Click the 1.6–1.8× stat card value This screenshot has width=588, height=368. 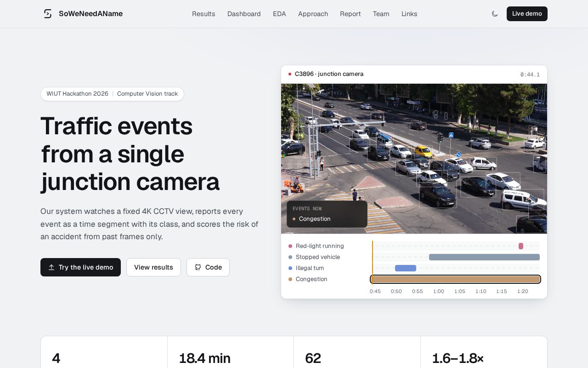coord(458,358)
